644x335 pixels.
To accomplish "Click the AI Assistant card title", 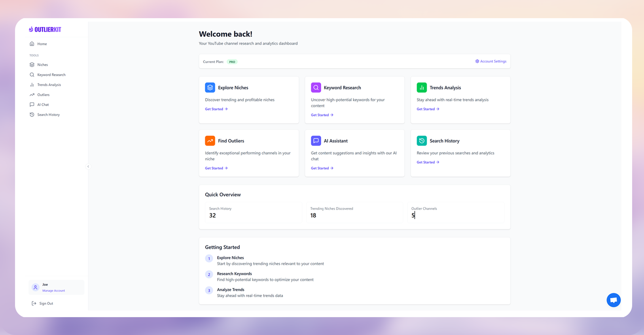I will click(336, 141).
